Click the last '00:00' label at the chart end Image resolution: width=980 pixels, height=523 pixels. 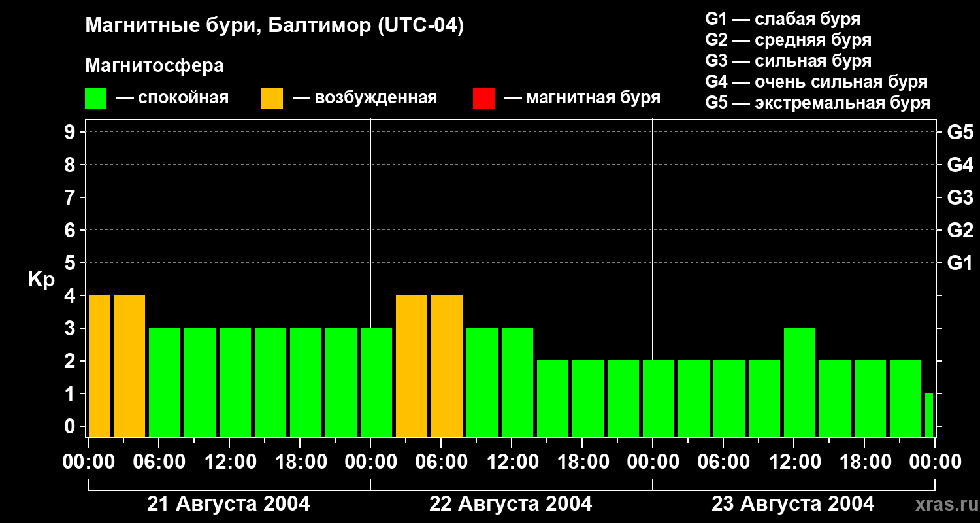(935, 462)
